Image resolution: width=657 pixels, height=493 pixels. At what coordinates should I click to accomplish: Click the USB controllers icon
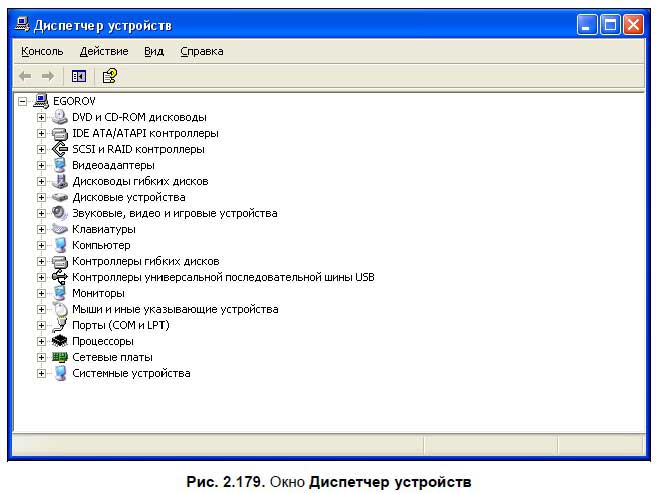(59, 277)
